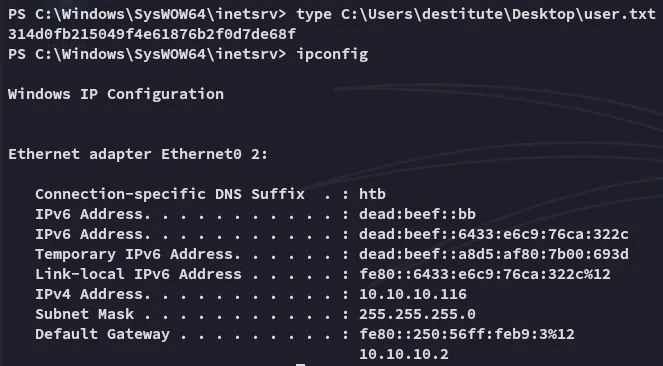Click the user.txt flag hash line
663x366 pixels.
[x=152, y=34]
